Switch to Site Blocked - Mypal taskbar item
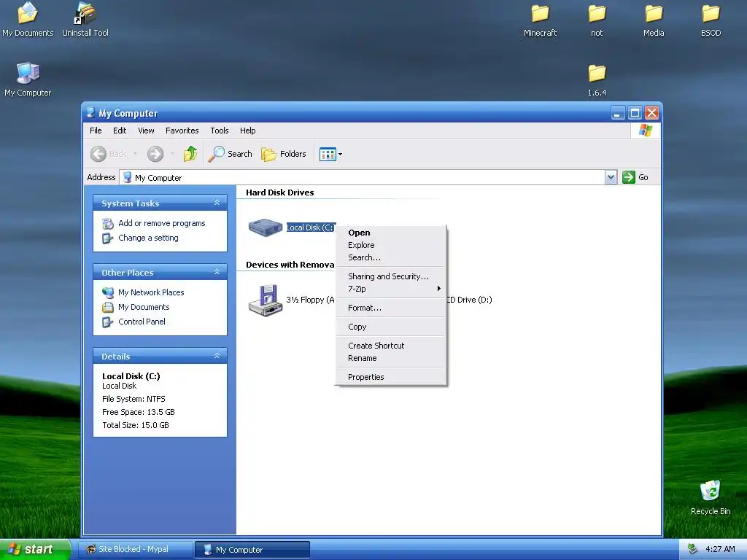 tap(135, 549)
